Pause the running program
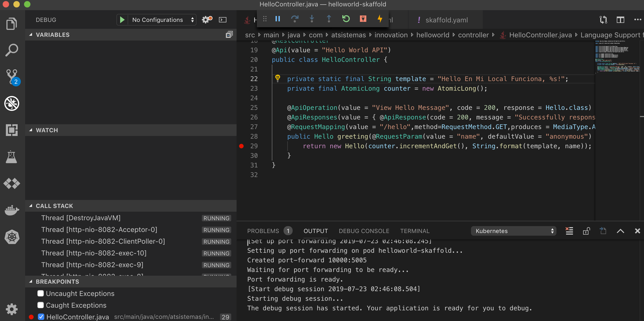The image size is (644, 321). [x=277, y=19]
